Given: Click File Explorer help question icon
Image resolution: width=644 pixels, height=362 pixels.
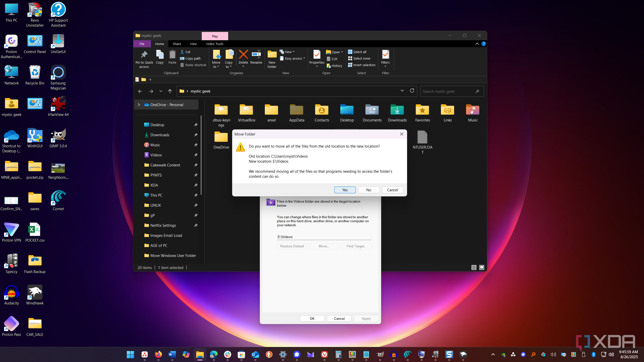Looking at the screenshot, I should click(484, 44).
